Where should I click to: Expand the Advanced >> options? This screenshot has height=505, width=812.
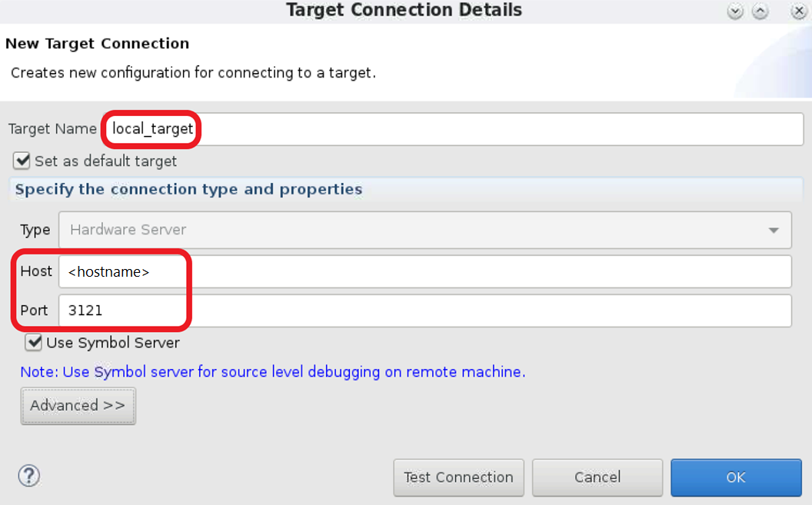coord(78,406)
